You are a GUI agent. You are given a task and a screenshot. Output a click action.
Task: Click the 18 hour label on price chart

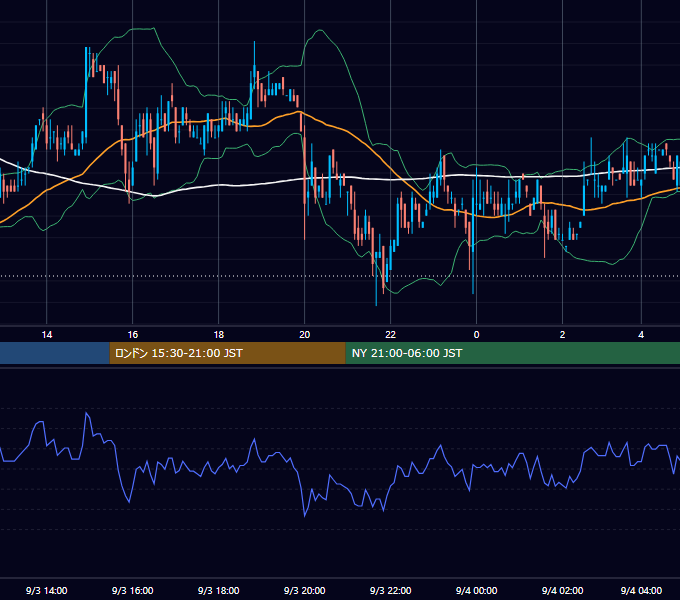[x=219, y=335]
